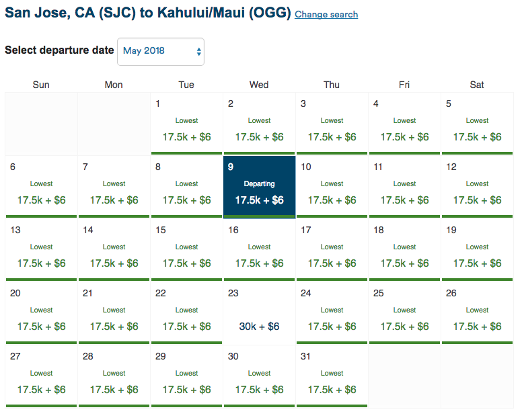
Task: Open the May 2018 departure month dropdown
Action: [160, 51]
